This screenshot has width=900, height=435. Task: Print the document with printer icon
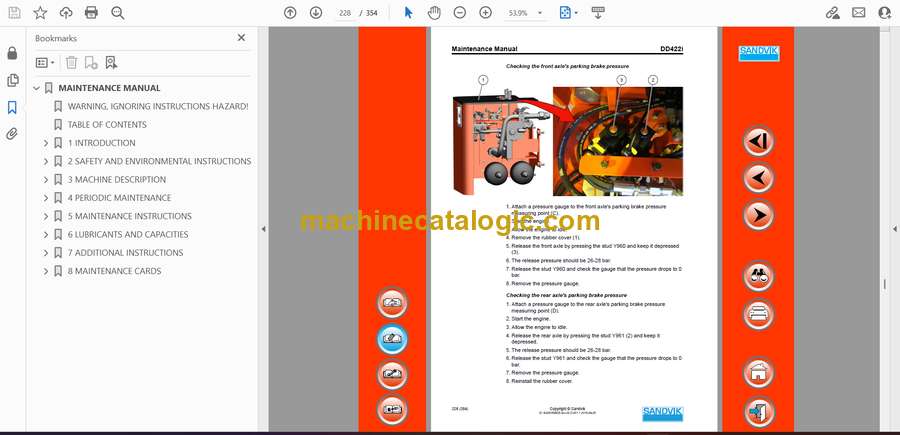[91, 13]
